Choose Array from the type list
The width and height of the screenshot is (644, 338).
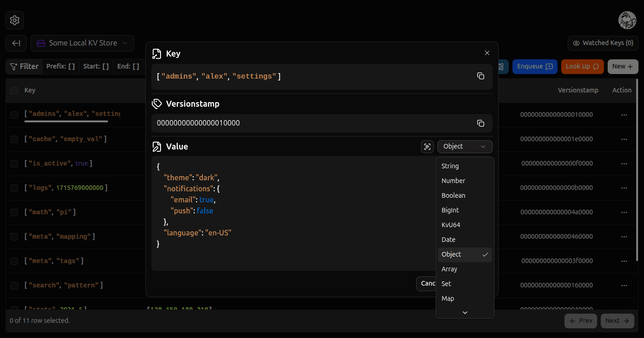tap(465, 269)
